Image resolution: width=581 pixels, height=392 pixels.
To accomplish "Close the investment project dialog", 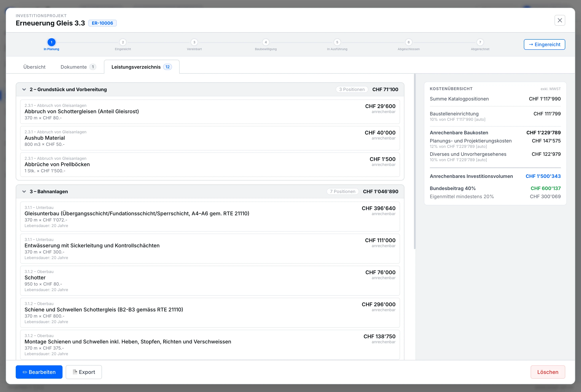I will (x=559, y=20).
